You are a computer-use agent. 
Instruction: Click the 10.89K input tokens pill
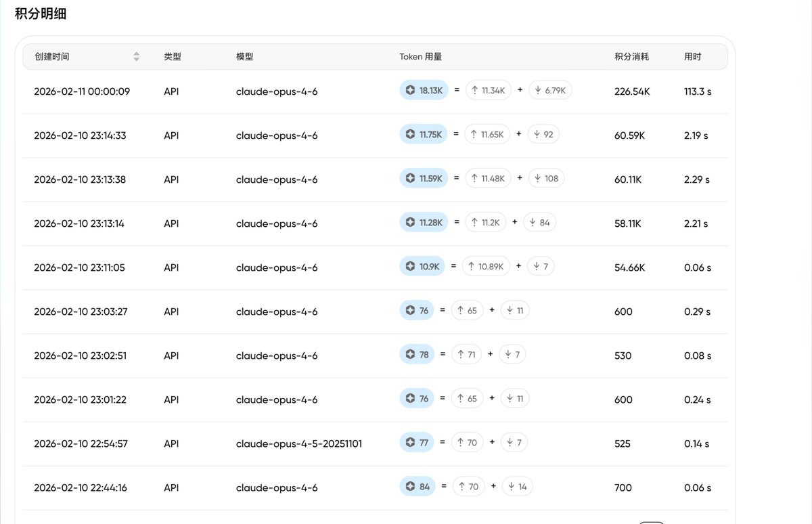pos(487,267)
